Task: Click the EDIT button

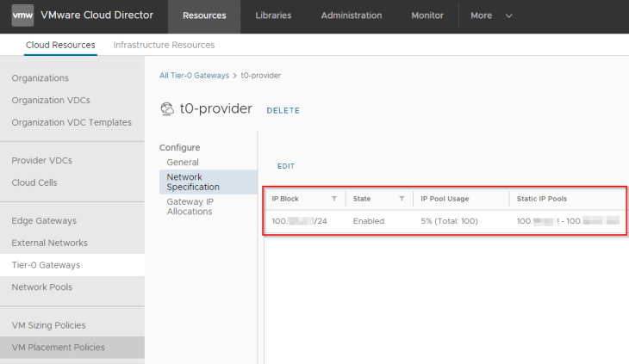Action: [286, 166]
